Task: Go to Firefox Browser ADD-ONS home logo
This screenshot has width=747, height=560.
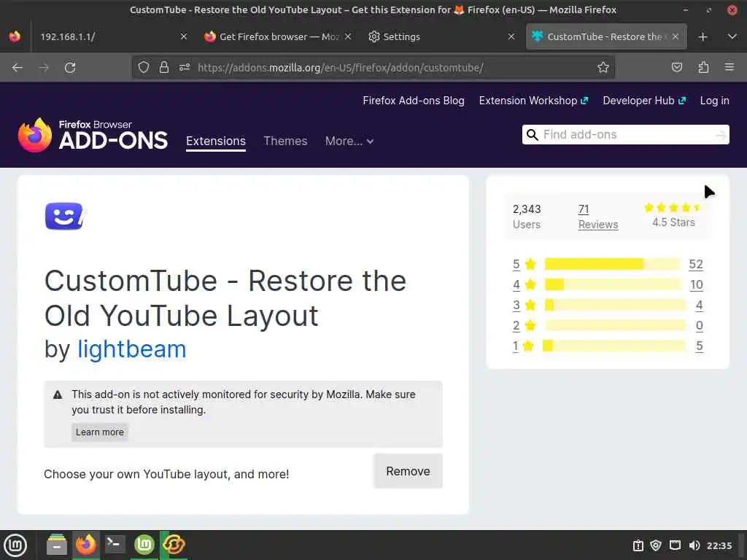Action: [93, 135]
